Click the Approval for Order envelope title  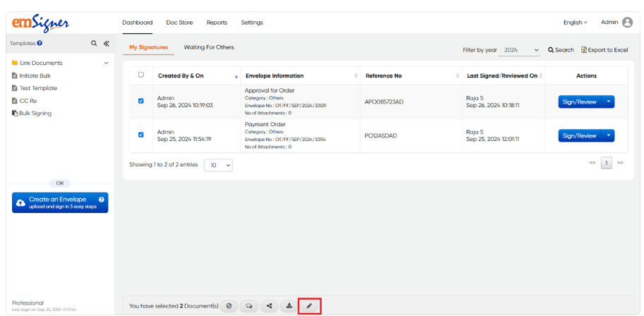(x=269, y=90)
